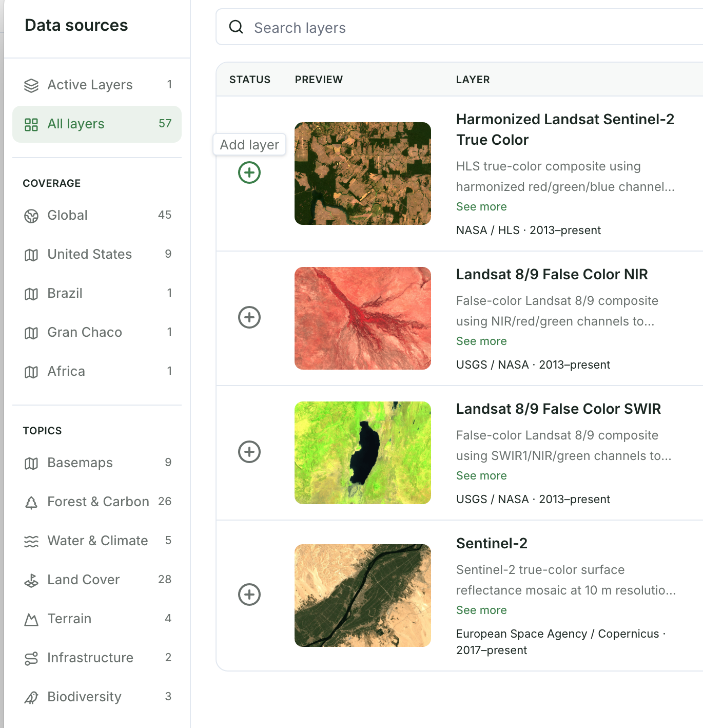The image size is (703, 728).
Task: Filter layers by Global coverage
Action: (97, 215)
